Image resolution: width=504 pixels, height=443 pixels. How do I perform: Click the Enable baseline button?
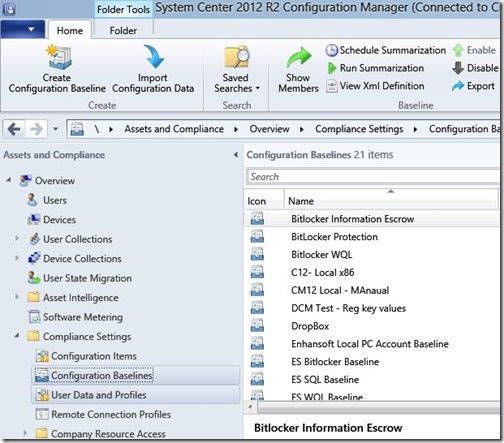click(474, 50)
